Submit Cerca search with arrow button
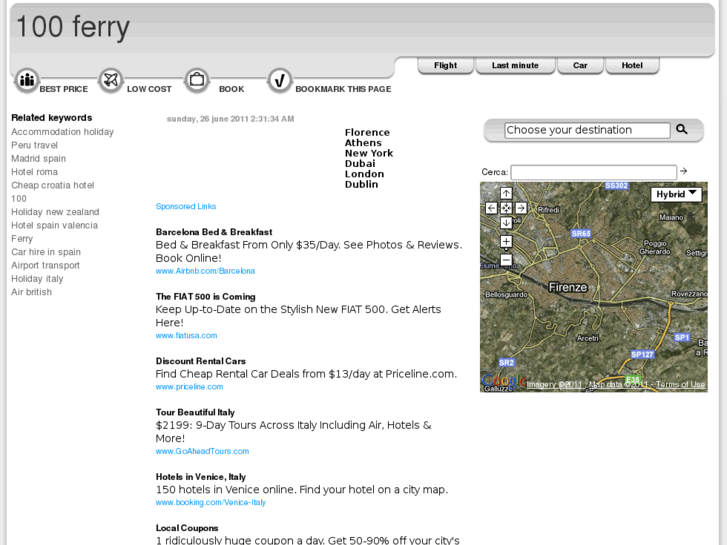 pyautogui.click(x=683, y=171)
